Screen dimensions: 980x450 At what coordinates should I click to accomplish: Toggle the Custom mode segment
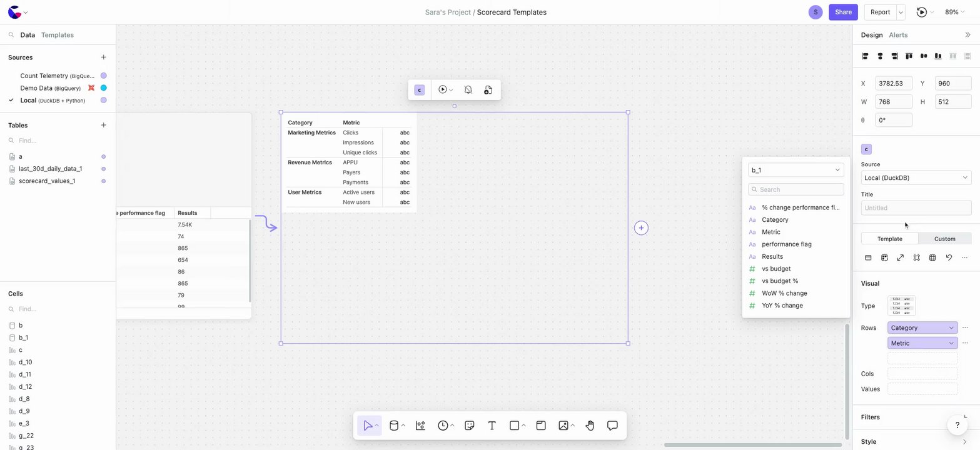tap(944, 239)
